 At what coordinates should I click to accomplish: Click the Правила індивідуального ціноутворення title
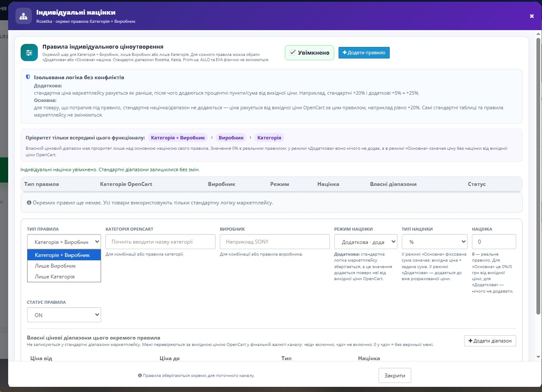coord(103,46)
